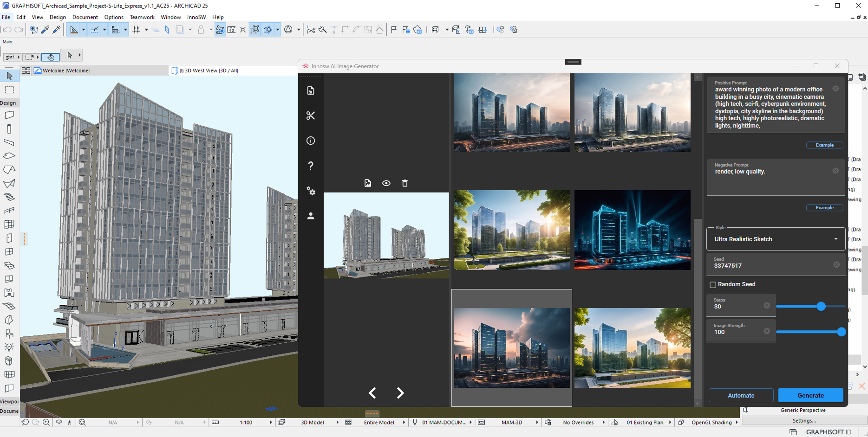868x437 pixels.
Task: Toggle the Snap Guides button in toolbar
Action: (95, 30)
